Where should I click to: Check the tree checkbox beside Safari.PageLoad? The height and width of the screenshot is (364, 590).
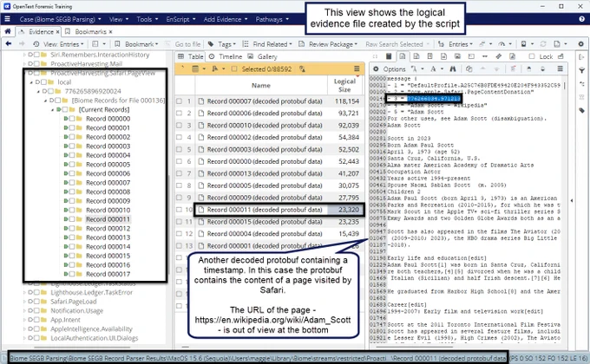pyautogui.click(x=36, y=302)
